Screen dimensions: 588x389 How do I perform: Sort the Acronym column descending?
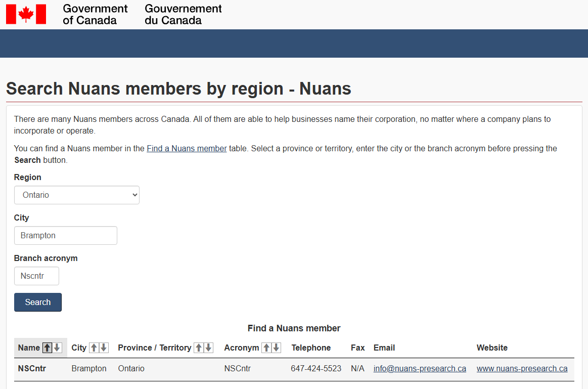[276, 348]
